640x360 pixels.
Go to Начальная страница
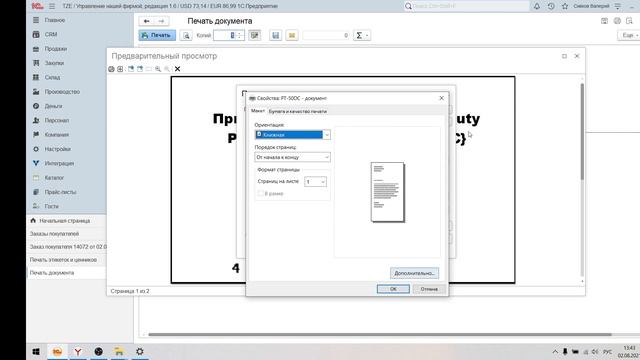(64, 221)
